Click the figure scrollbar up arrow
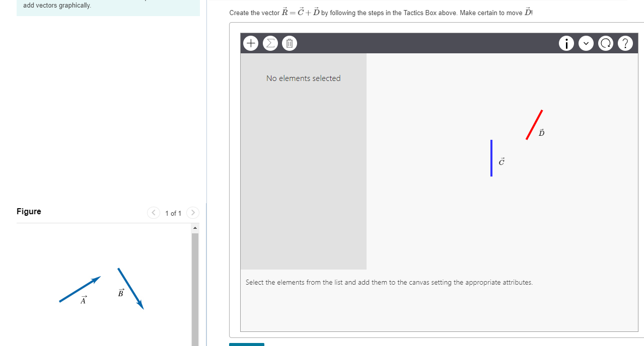Image resolution: width=644 pixels, height=346 pixels. click(x=195, y=227)
